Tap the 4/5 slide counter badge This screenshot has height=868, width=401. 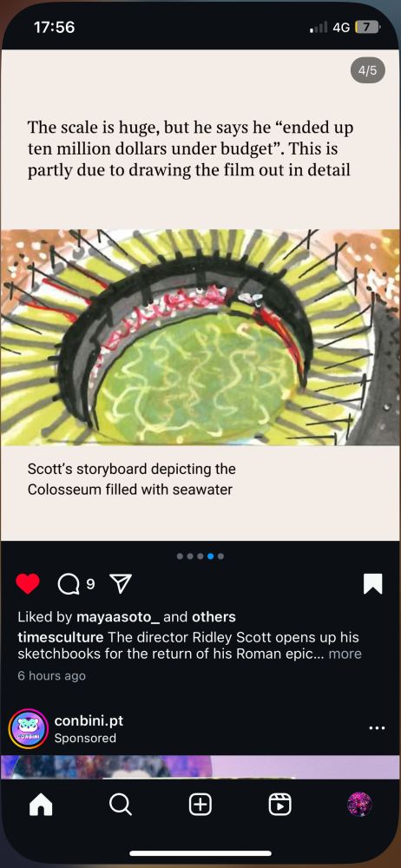coord(368,70)
